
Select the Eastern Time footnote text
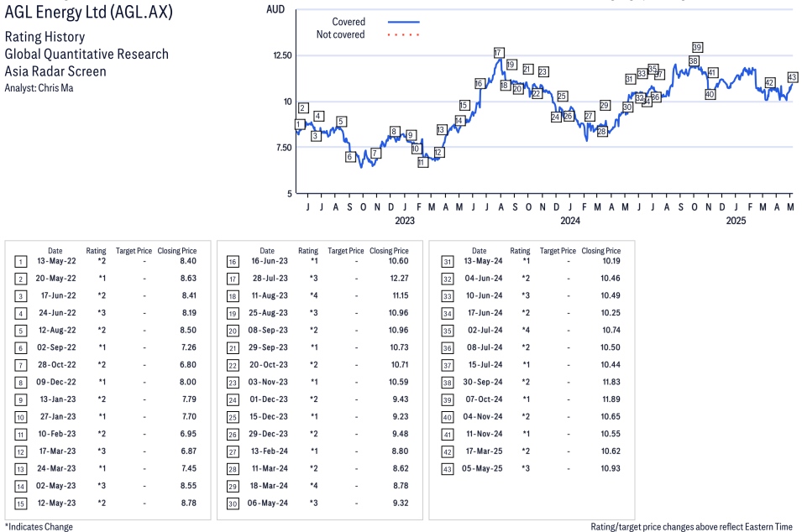(691, 527)
